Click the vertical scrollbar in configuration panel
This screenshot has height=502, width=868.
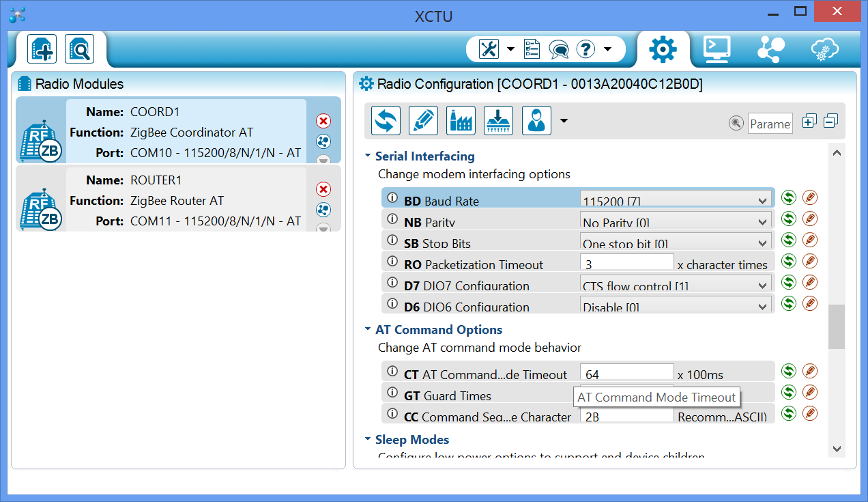click(x=836, y=326)
